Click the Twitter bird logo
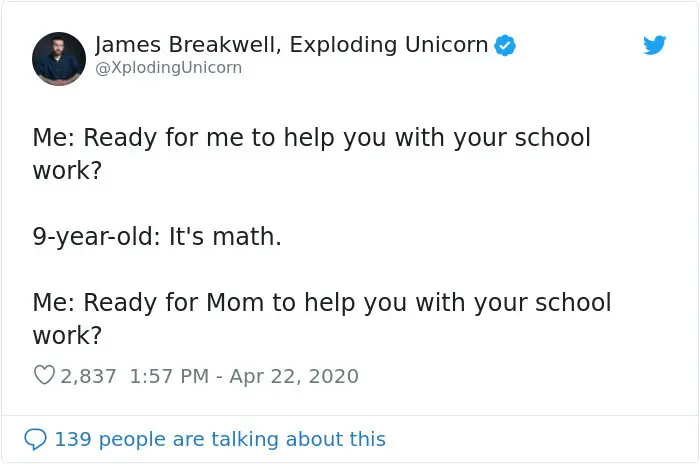 pyautogui.click(x=654, y=45)
